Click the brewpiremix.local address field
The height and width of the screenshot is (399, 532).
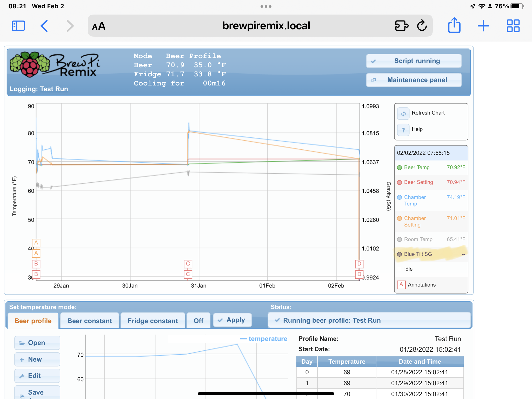(260, 26)
